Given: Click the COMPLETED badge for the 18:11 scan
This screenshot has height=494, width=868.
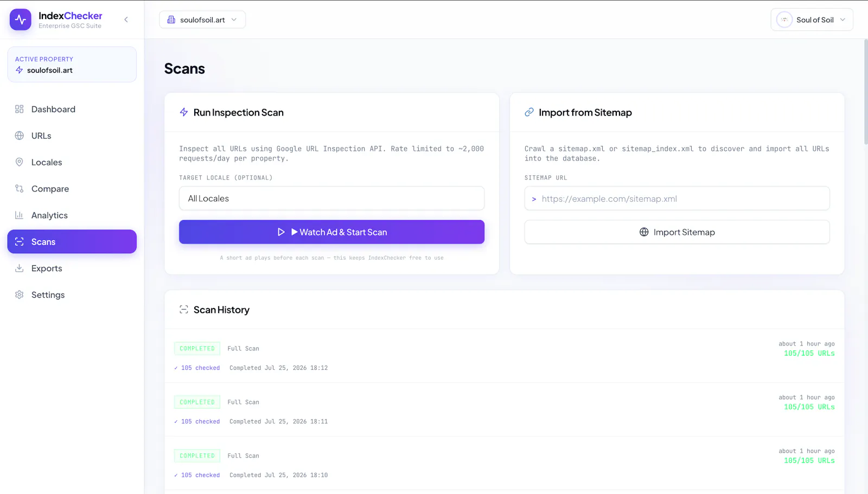Looking at the screenshot, I should pos(197,402).
